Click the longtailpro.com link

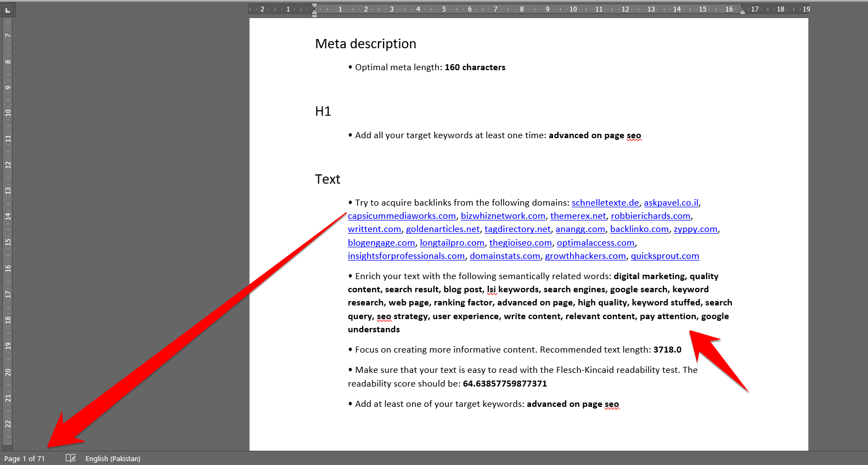pos(452,243)
